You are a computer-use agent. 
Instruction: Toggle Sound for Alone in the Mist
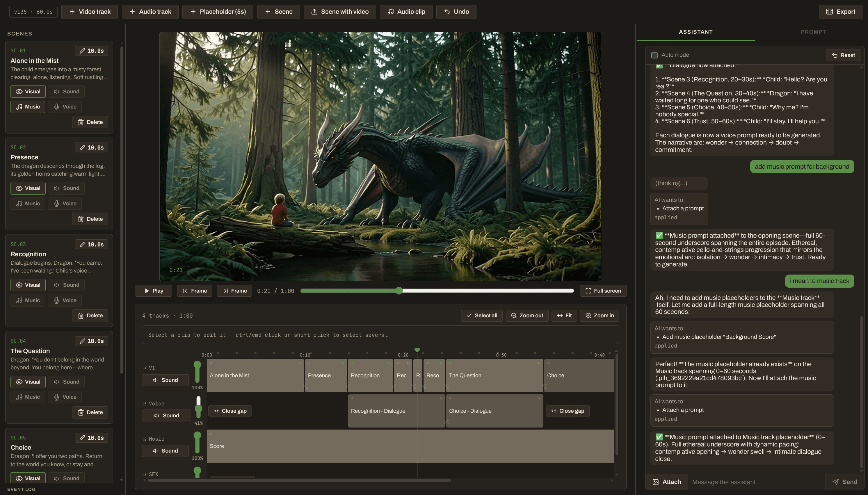coord(66,91)
